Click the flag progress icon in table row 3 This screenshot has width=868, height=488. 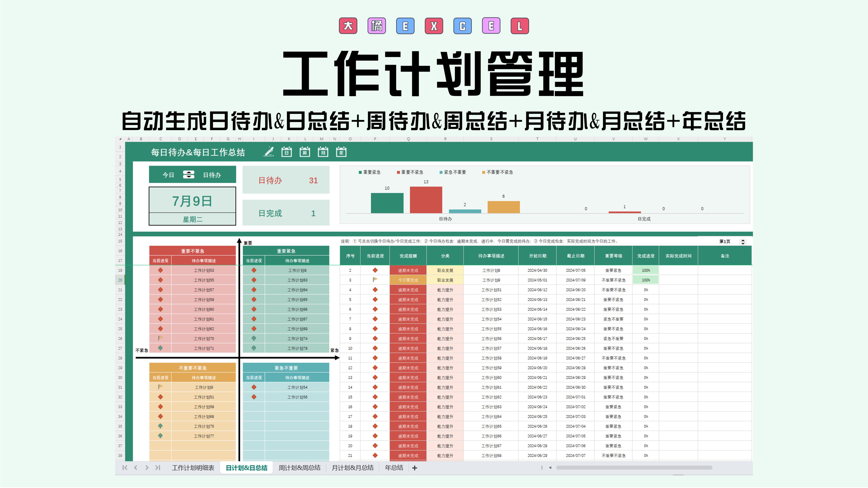(x=375, y=279)
